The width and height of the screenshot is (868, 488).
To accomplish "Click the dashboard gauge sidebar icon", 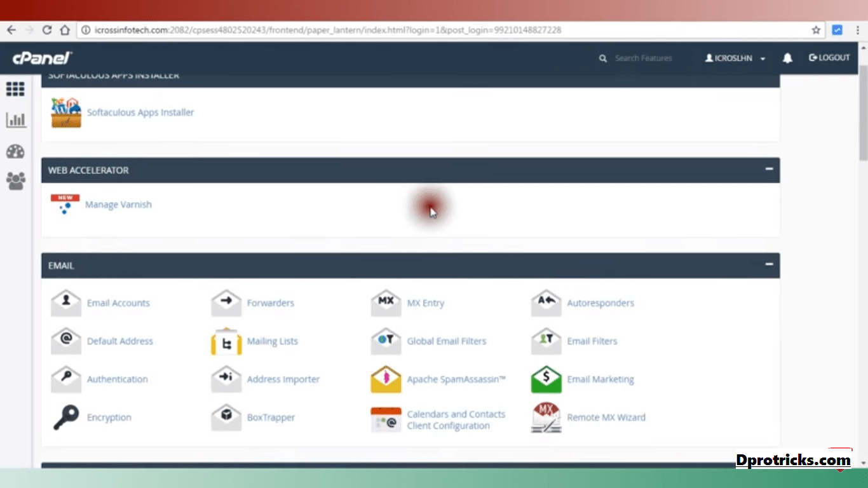I will [15, 151].
